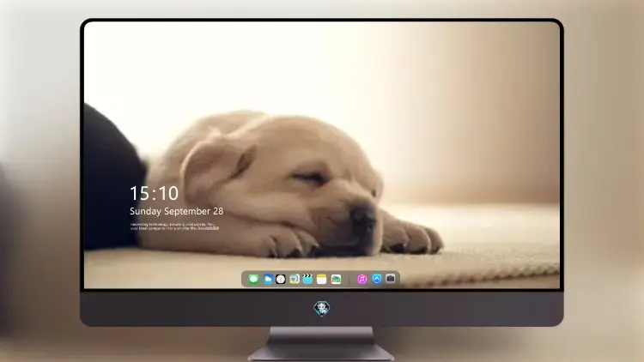Open the blue App Store icon
The width and height of the screenshot is (644, 362).
[x=377, y=279]
